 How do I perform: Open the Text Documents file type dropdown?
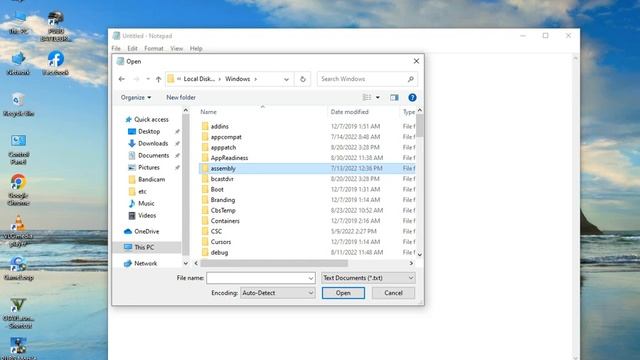[368, 278]
